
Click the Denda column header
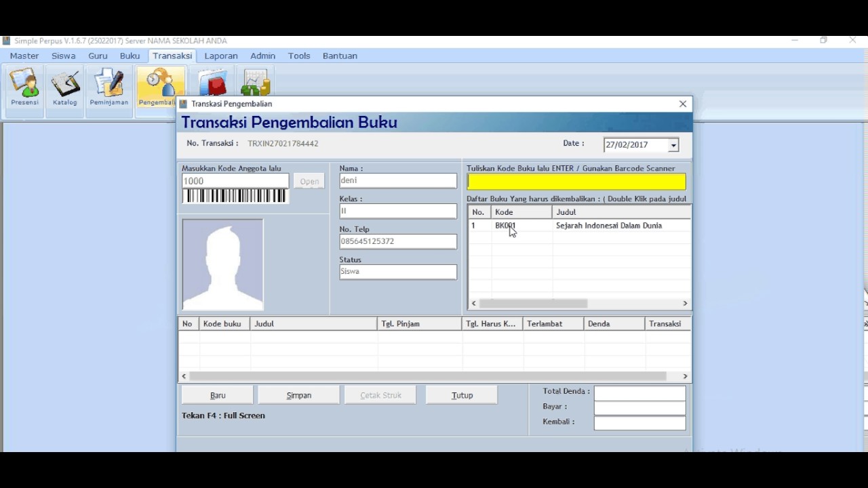pyautogui.click(x=614, y=324)
